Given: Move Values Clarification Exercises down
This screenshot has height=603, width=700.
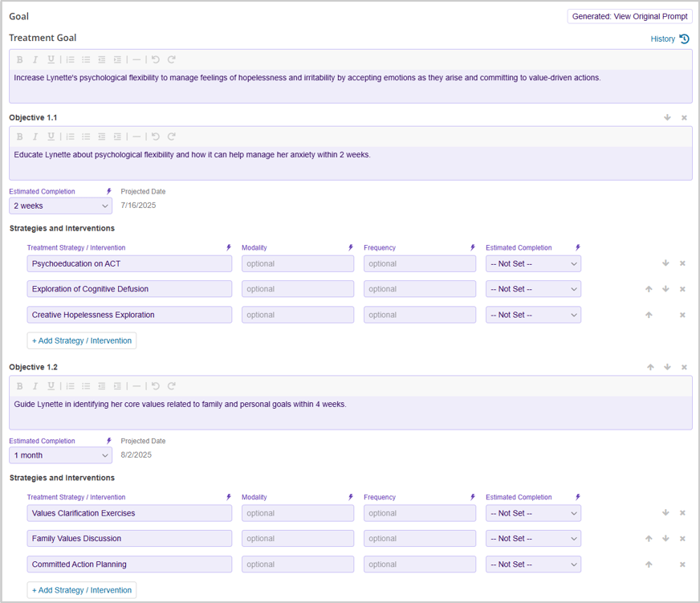Looking at the screenshot, I should 665,513.
